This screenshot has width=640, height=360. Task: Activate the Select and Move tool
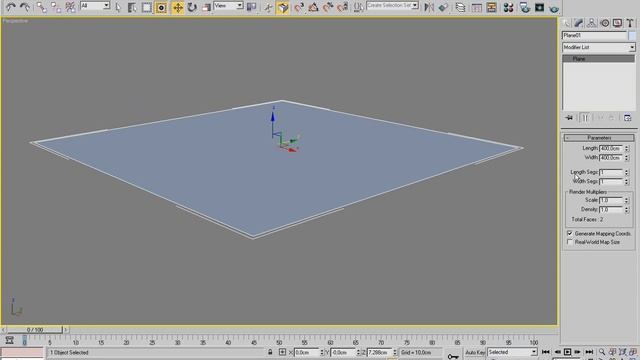pyautogui.click(x=178, y=7)
